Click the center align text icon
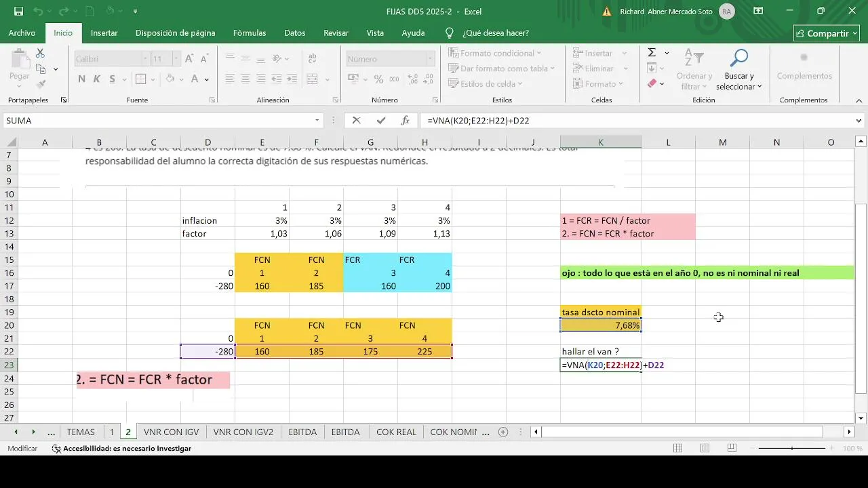Image resolution: width=868 pixels, height=488 pixels. coord(245,79)
